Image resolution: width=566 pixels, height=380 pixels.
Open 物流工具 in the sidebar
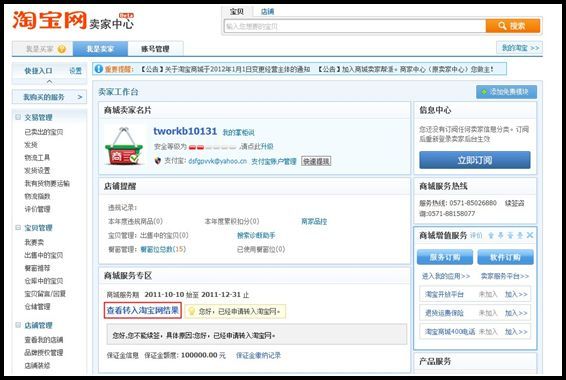point(37,158)
